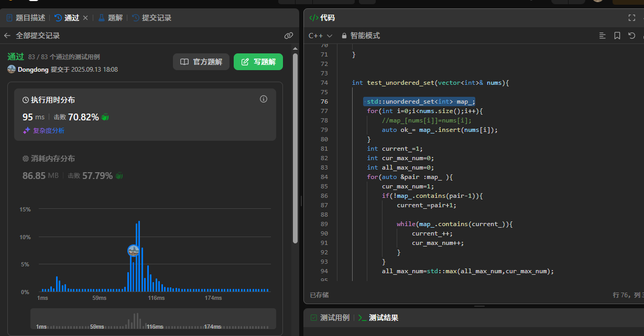
Task: Click the highlighted std::unordered_set<int> map_ line
Action: click(x=420, y=102)
